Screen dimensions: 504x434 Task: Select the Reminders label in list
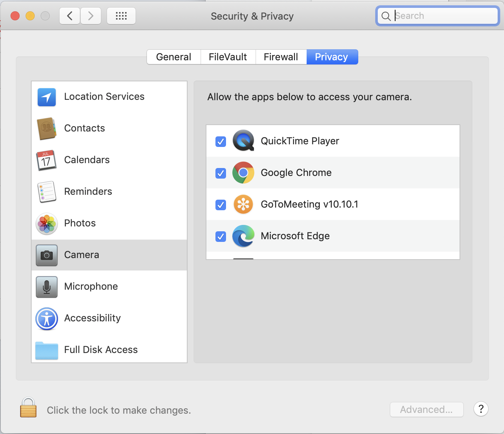click(88, 191)
